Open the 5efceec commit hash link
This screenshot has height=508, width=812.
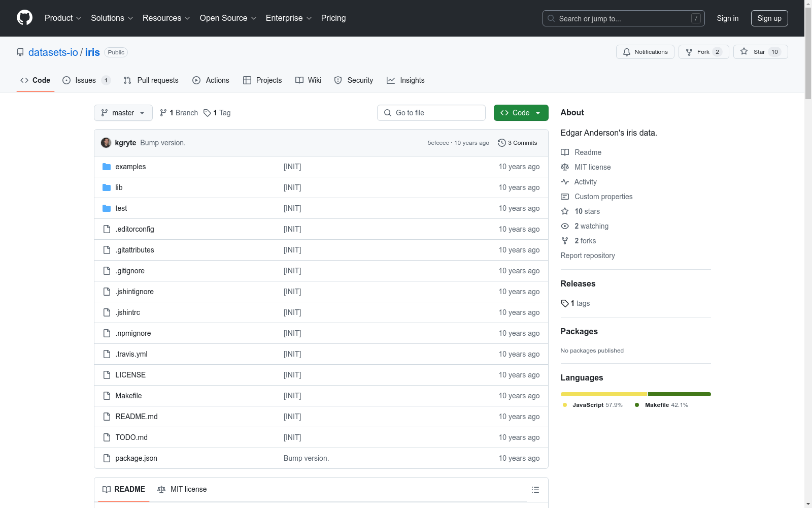point(438,143)
